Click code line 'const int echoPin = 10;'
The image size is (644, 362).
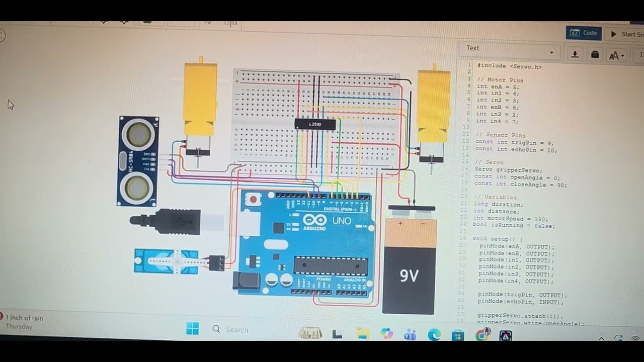pyautogui.click(x=516, y=149)
